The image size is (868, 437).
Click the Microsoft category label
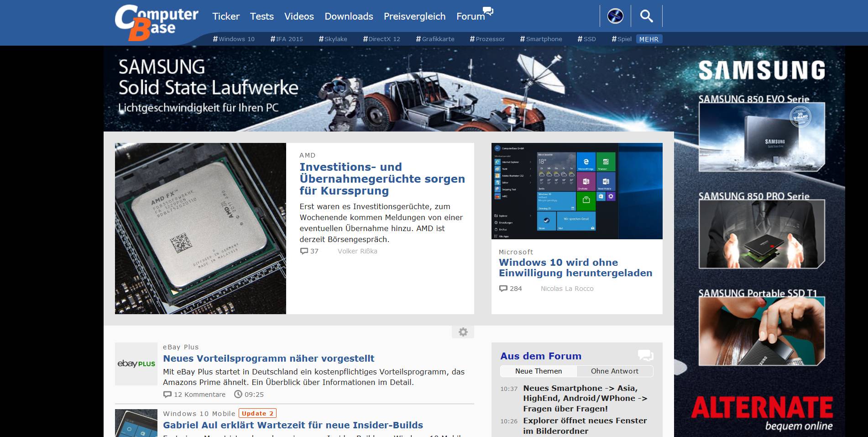(x=516, y=252)
